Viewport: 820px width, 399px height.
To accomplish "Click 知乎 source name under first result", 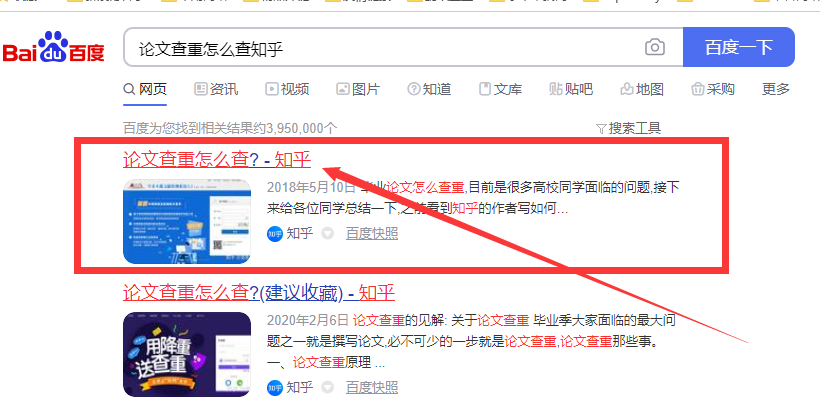I will (x=300, y=233).
